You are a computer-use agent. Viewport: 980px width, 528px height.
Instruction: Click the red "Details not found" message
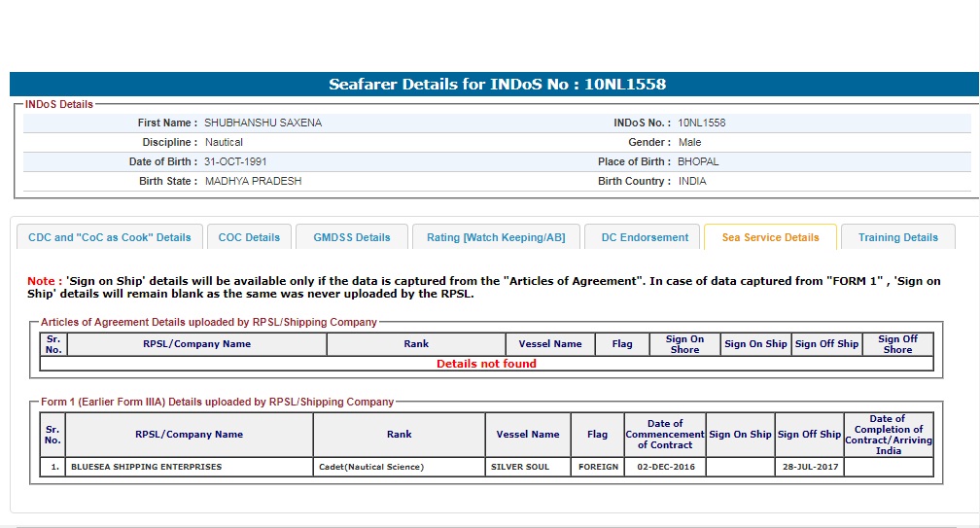click(x=486, y=364)
